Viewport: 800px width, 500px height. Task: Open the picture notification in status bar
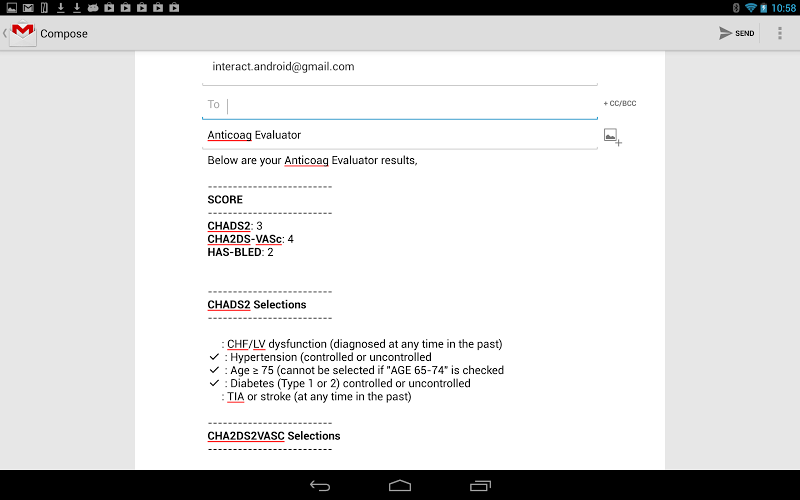11,7
